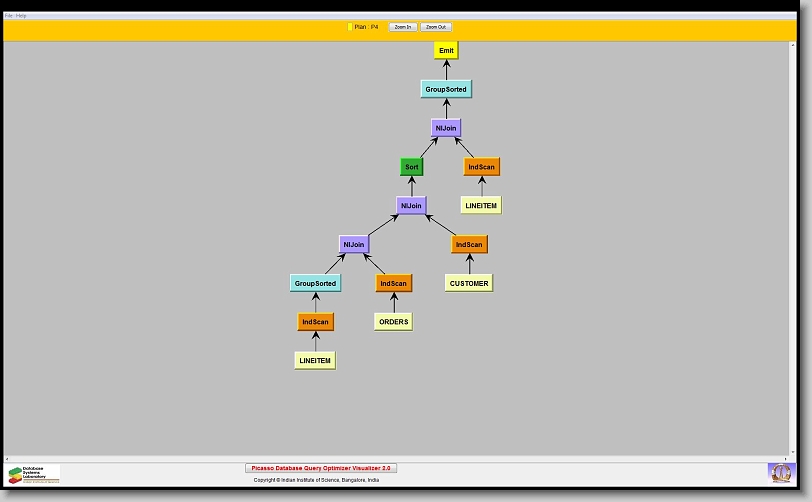
Task: Open the Help menu
Action: [22, 16]
